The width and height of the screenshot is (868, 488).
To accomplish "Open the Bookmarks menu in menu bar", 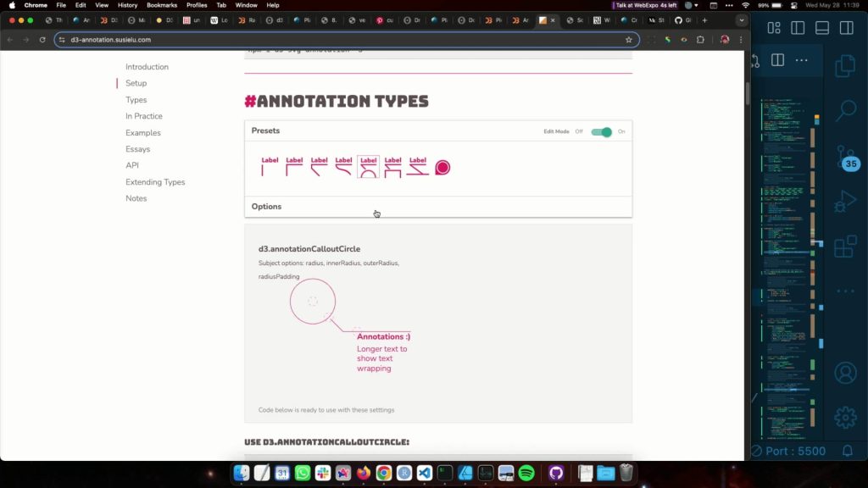I will (x=162, y=5).
